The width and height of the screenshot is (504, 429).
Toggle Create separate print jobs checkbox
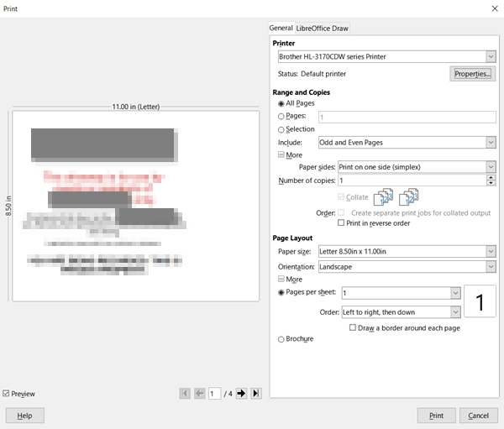point(341,212)
